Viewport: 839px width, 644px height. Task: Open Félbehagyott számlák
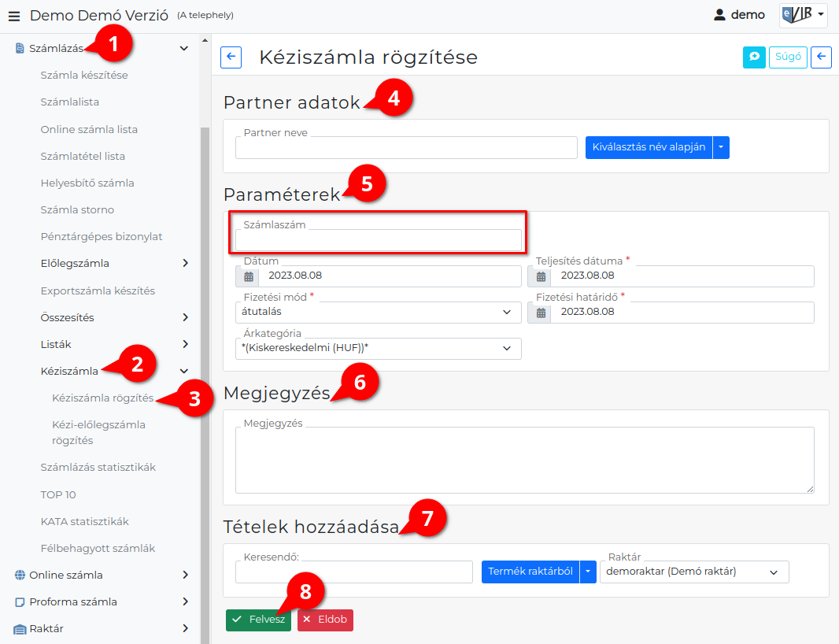point(98,548)
